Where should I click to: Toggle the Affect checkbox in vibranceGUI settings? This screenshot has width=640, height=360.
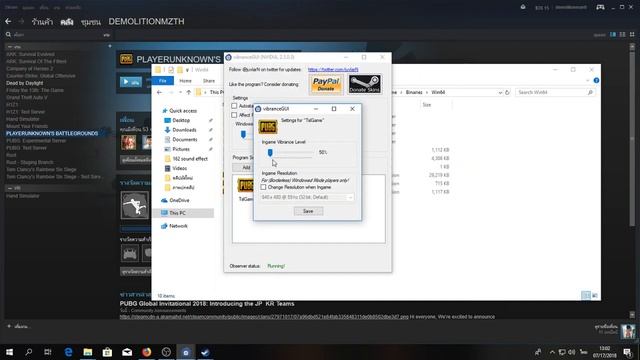pyautogui.click(x=234, y=115)
